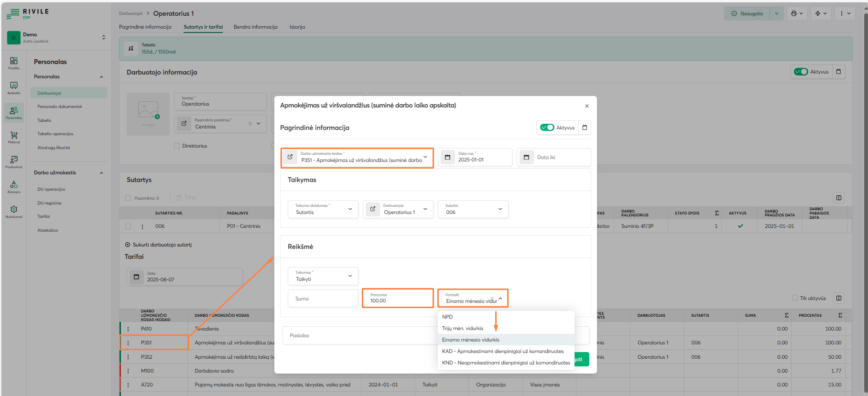Open the Sutartis 006 dropdown
This screenshot has width=868, height=396.
[473, 209]
